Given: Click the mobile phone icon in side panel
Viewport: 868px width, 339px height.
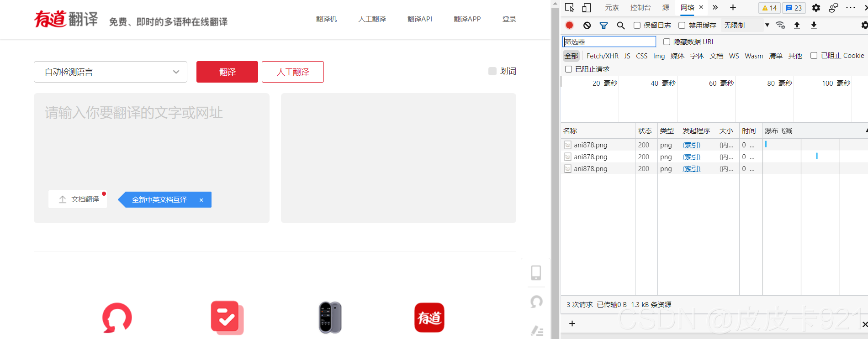Looking at the screenshot, I should click(x=536, y=273).
